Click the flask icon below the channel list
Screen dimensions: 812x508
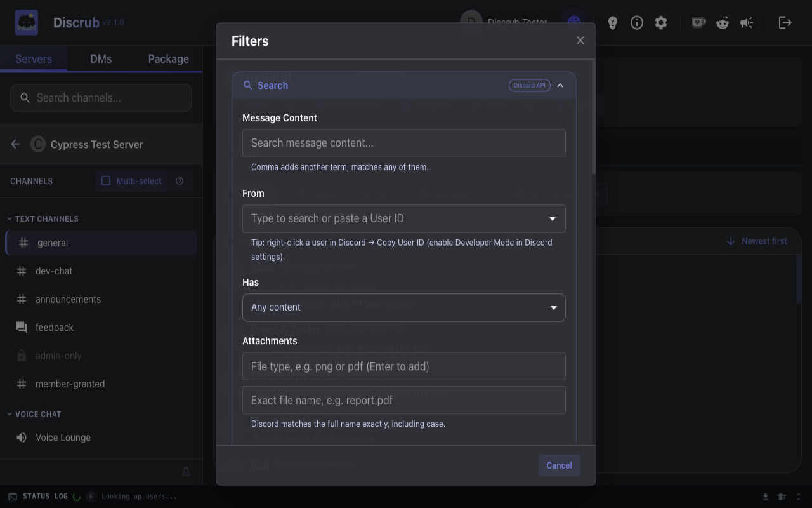186,471
